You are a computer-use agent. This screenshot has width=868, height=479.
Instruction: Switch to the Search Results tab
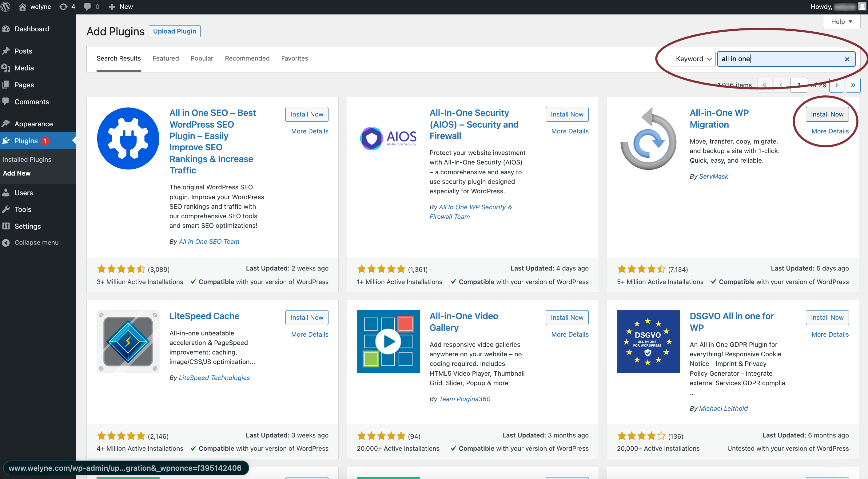point(119,59)
